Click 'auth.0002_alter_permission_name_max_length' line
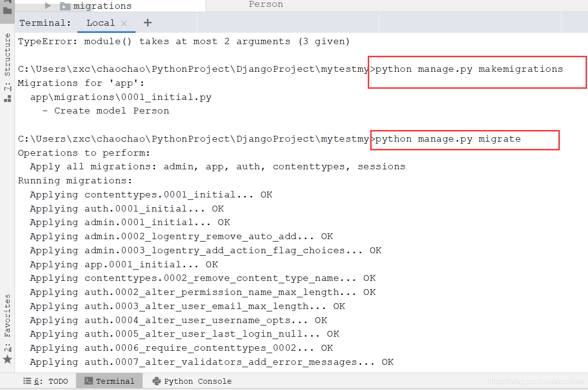588x390 pixels. pyautogui.click(x=203, y=292)
